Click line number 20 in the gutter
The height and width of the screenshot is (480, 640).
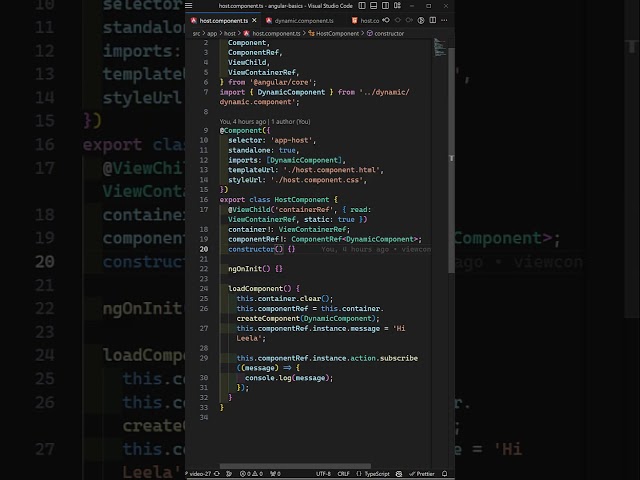coord(204,249)
